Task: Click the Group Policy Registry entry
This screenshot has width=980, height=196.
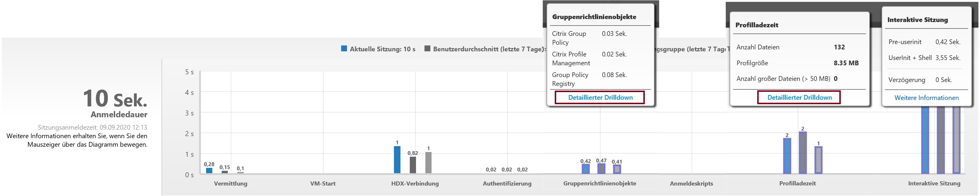Action: click(589, 79)
